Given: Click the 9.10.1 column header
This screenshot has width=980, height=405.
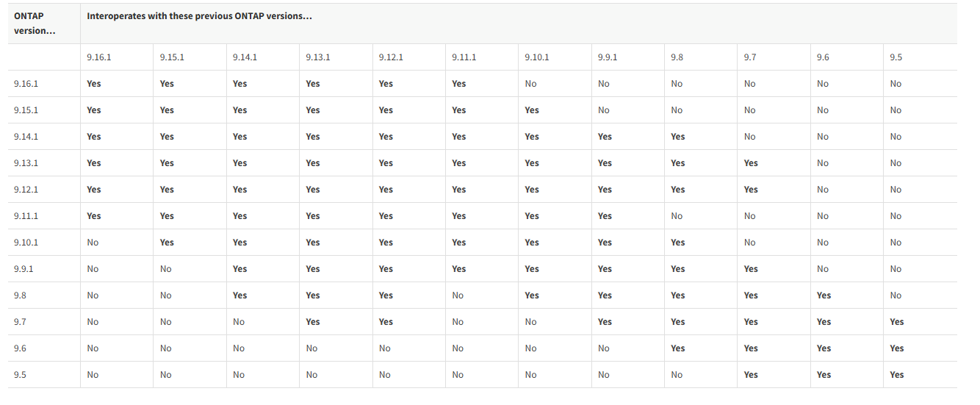Looking at the screenshot, I should click(536, 57).
